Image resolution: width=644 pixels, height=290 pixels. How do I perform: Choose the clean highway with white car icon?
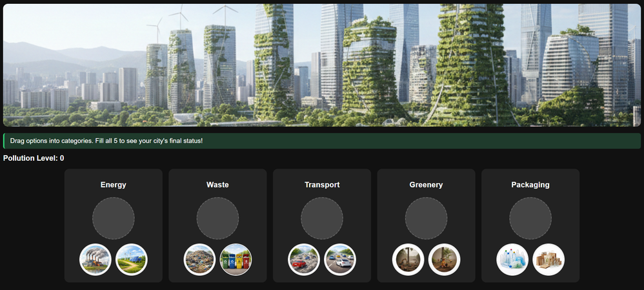click(340, 260)
